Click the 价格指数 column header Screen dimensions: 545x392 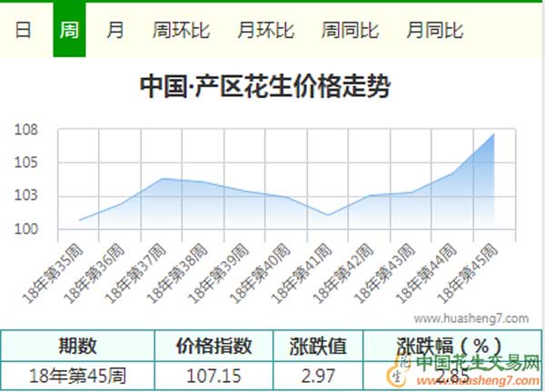[214, 346]
